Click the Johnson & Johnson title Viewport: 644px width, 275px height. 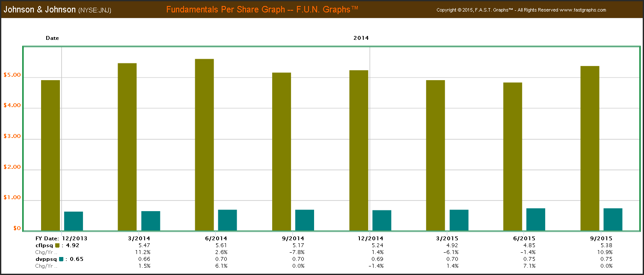[x=40, y=9]
